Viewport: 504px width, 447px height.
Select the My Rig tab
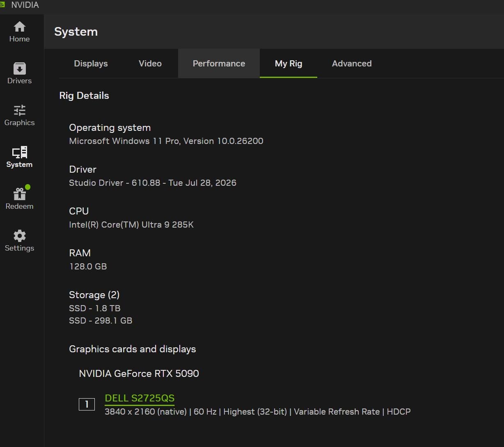(x=289, y=64)
